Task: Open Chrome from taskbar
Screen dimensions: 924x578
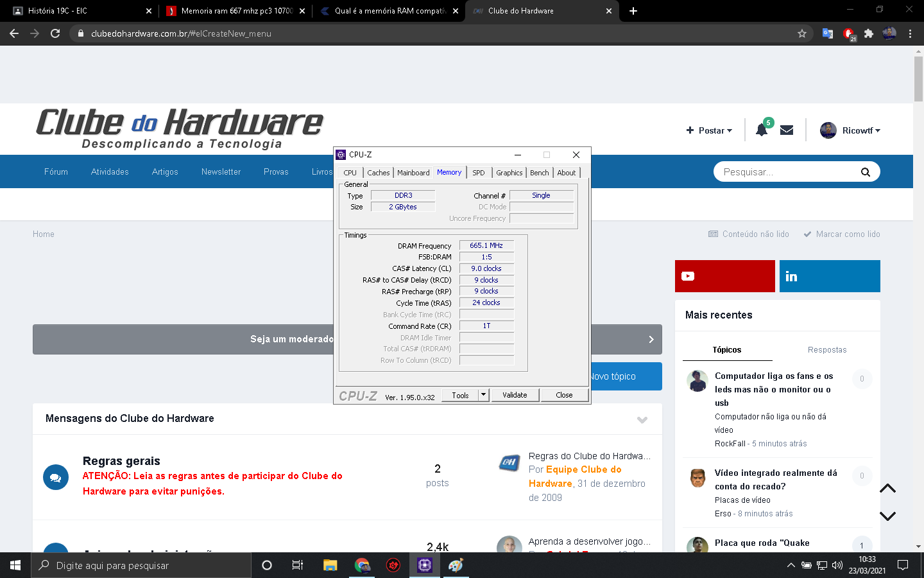Action: click(362, 565)
